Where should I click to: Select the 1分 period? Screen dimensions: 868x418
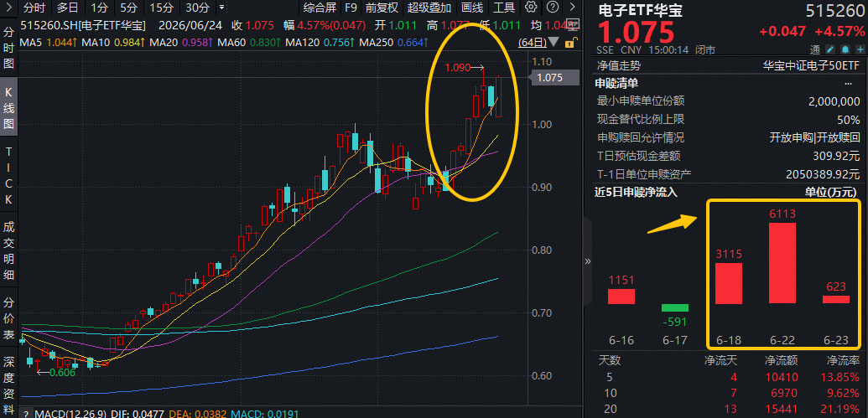100,8
